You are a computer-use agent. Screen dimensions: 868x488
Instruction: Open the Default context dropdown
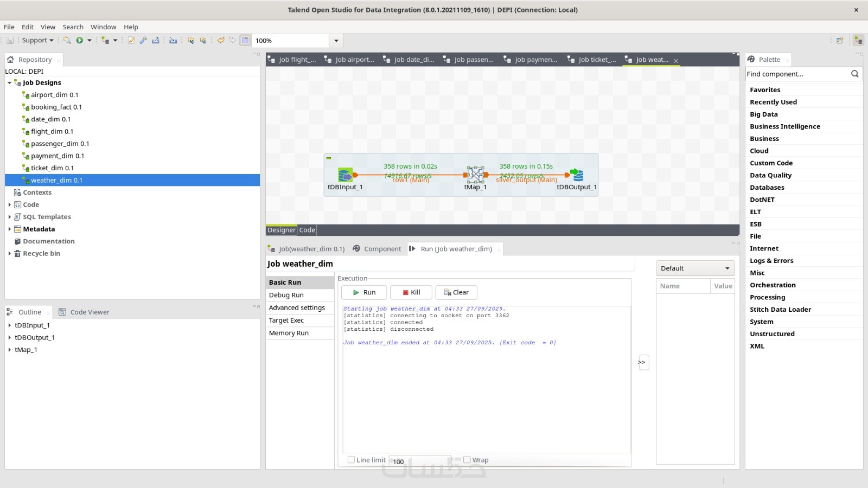[x=695, y=268]
